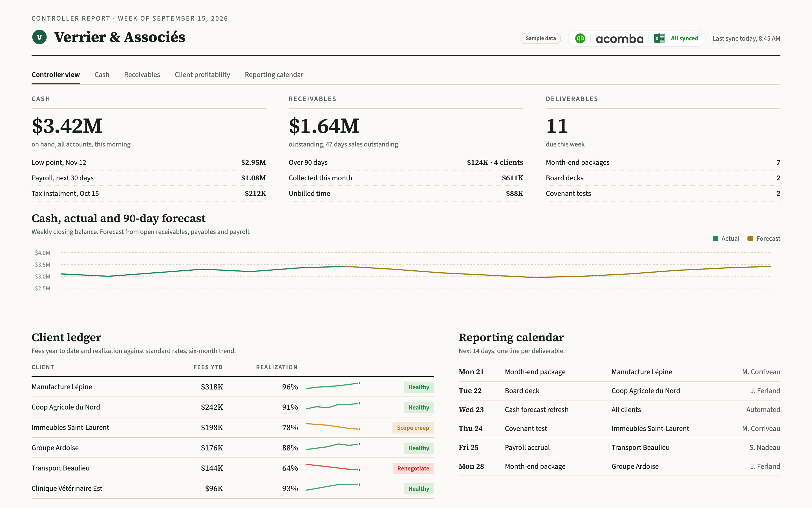Click Manufacture Lépine in the Client ledger
This screenshot has height=508, width=812.
pos(62,387)
